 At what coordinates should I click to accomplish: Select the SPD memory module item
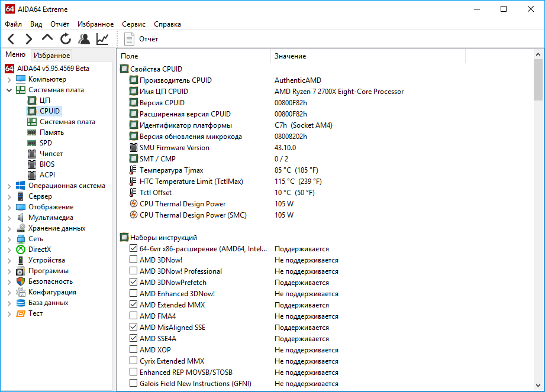(45, 143)
